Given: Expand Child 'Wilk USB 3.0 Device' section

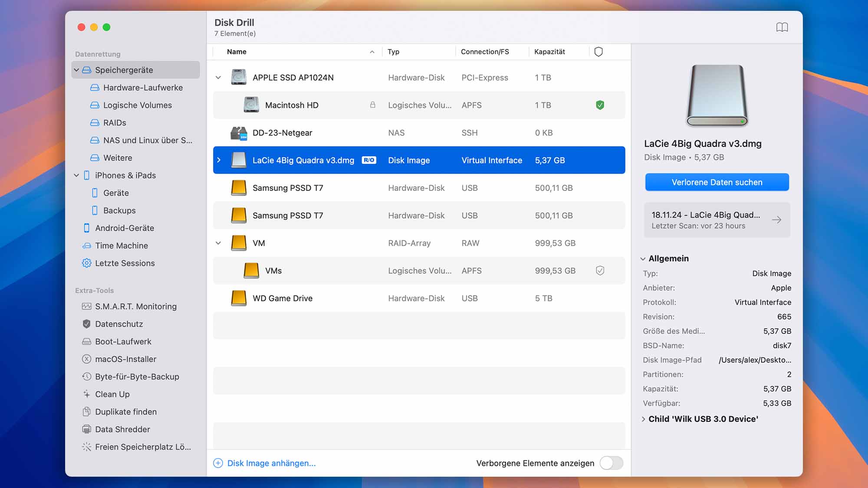Looking at the screenshot, I should click(643, 419).
